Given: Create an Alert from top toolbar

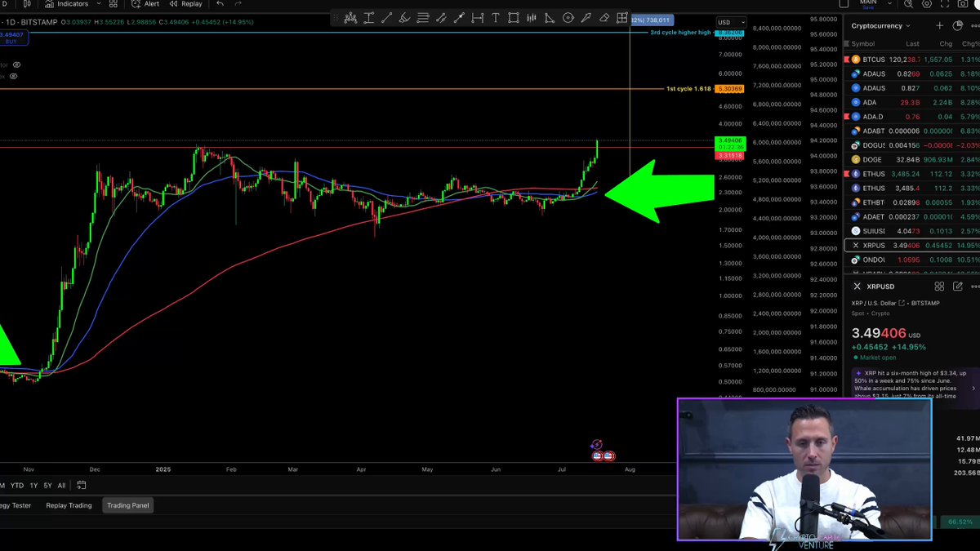Looking at the screenshot, I should [x=145, y=4].
